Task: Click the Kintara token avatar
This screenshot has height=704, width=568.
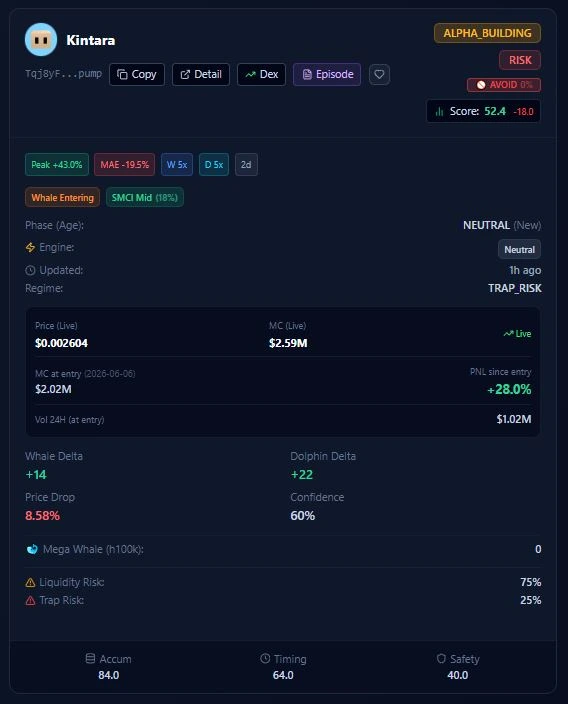Action: (41, 40)
